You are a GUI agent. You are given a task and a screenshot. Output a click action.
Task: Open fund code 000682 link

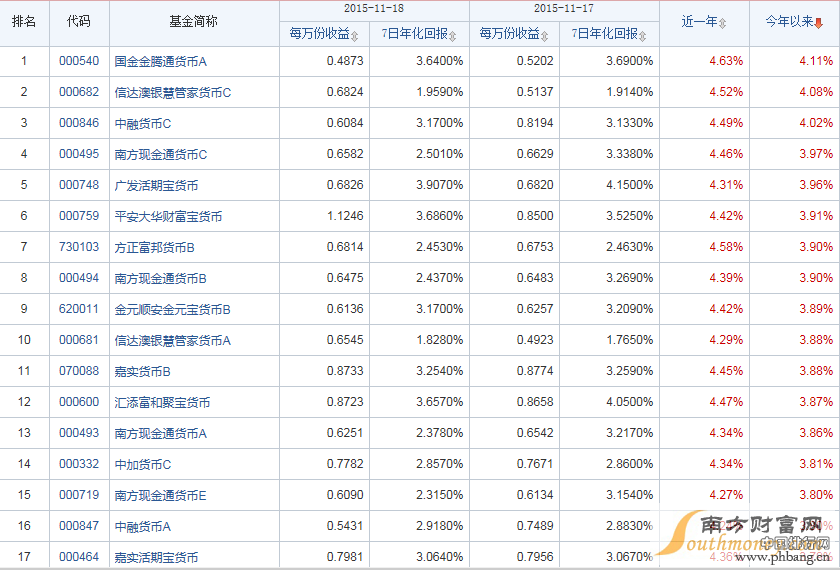[x=79, y=92]
